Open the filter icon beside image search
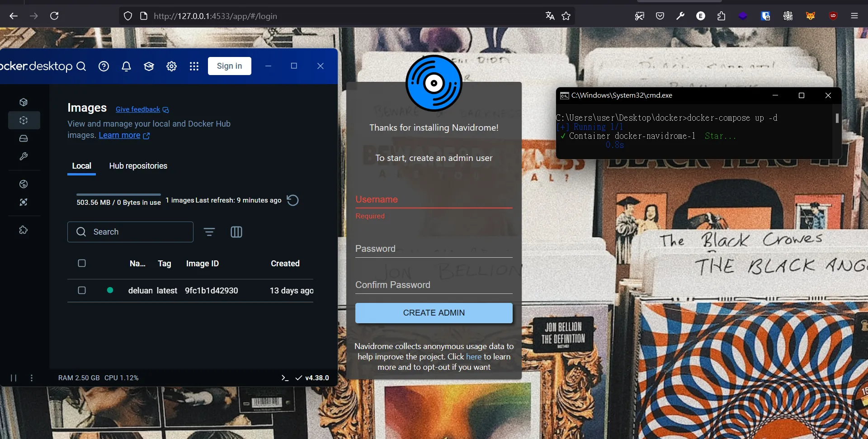Image resolution: width=868 pixels, height=439 pixels. pyautogui.click(x=209, y=232)
